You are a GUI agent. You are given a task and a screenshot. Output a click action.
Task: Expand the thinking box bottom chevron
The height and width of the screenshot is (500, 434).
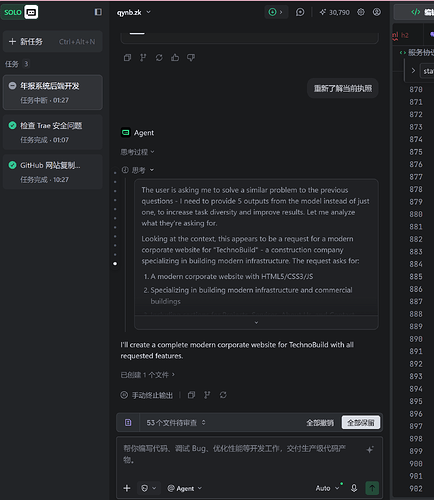click(x=256, y=323)
